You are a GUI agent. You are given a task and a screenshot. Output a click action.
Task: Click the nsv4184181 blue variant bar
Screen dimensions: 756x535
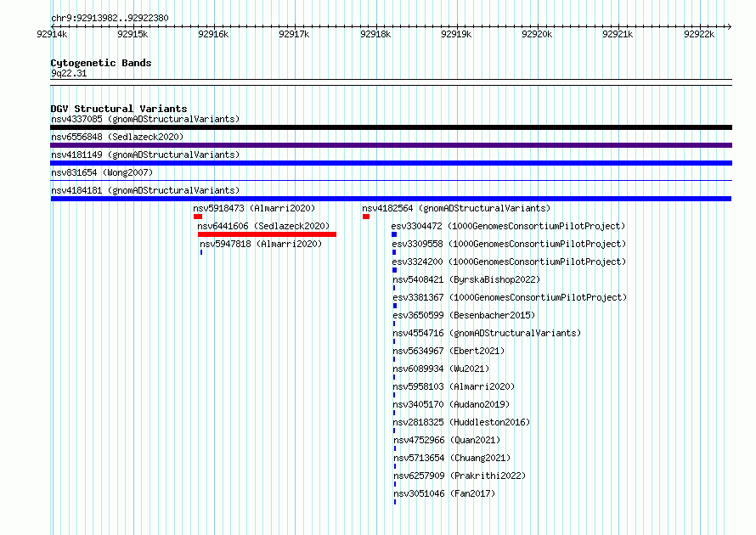391,199
